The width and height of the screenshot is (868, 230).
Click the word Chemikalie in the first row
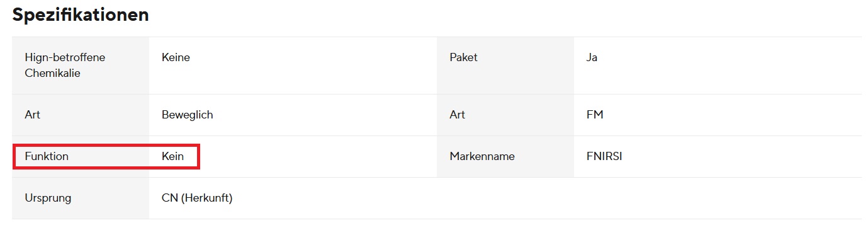point(53,73)
